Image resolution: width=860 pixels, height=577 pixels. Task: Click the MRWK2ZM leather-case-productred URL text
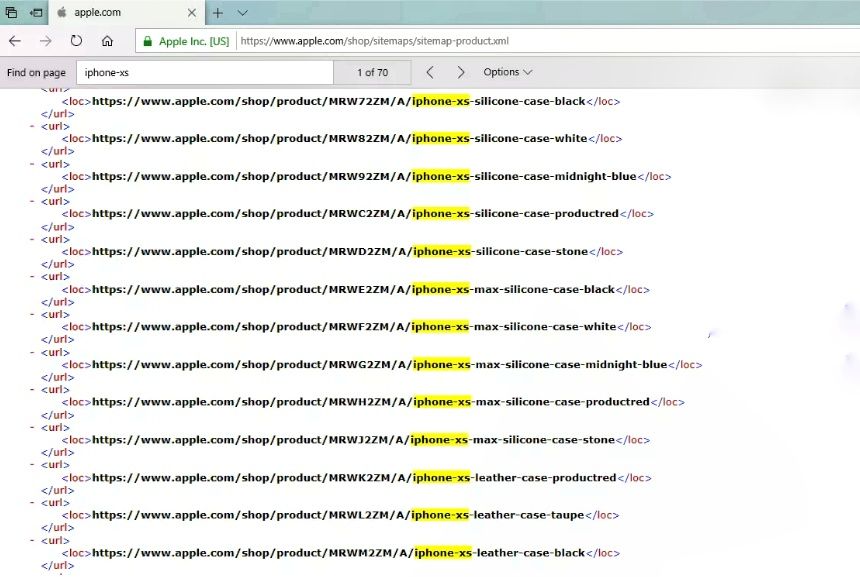coord(354,478)
